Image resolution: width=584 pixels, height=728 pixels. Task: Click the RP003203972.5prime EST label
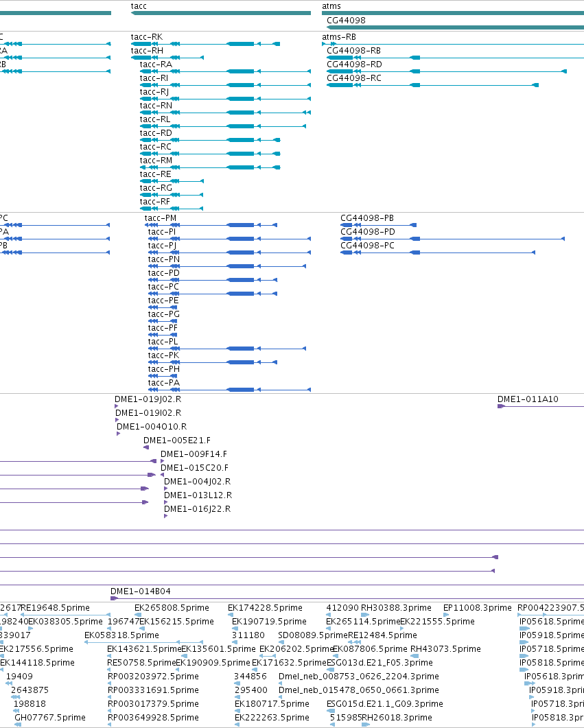coord(153,676)
